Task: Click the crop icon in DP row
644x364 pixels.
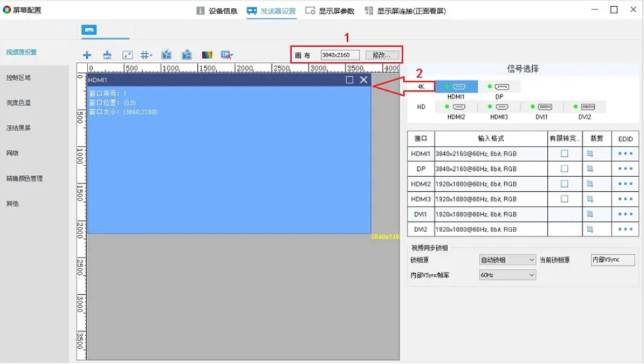Action: [x=590, y=169]
